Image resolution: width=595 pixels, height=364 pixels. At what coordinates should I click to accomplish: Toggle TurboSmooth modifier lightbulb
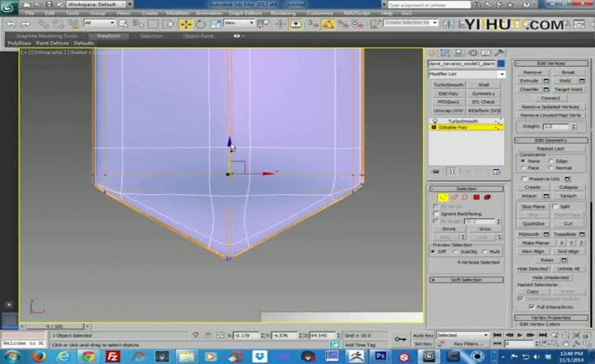point(435,121)
